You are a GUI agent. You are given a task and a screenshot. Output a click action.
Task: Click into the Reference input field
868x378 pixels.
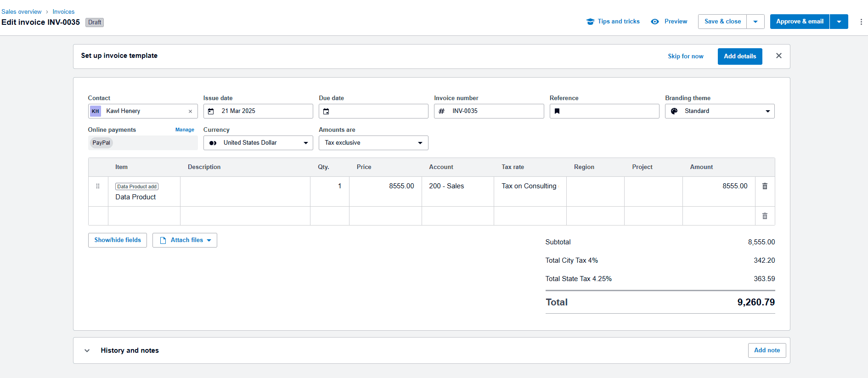(609, 111)
